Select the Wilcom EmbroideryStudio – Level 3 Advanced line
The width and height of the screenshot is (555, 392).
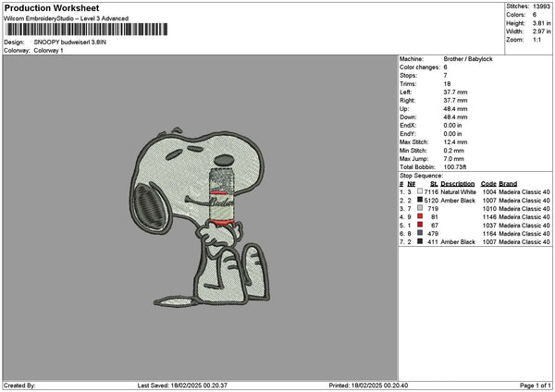tap(67, 18)
